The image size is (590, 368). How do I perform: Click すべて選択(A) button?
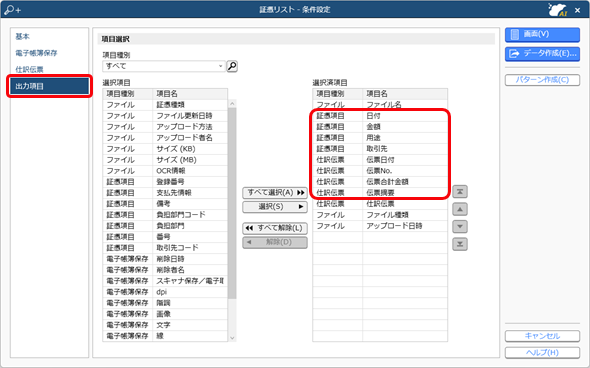pyautogui.click(x=275, y=193)
